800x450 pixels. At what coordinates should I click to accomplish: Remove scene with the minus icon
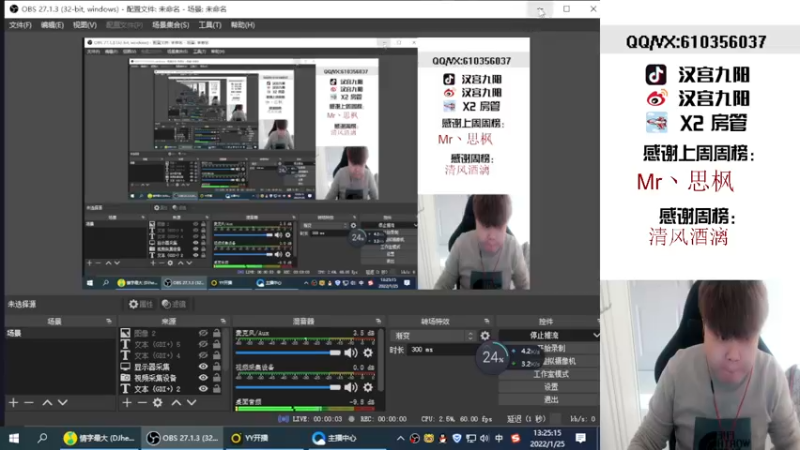(x=29, y=403)
